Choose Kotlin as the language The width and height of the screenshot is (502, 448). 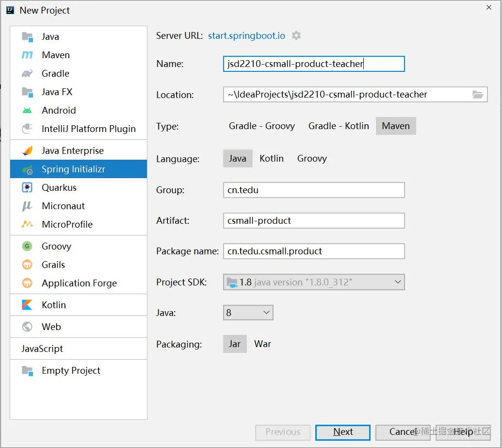[x=272, y=158]
